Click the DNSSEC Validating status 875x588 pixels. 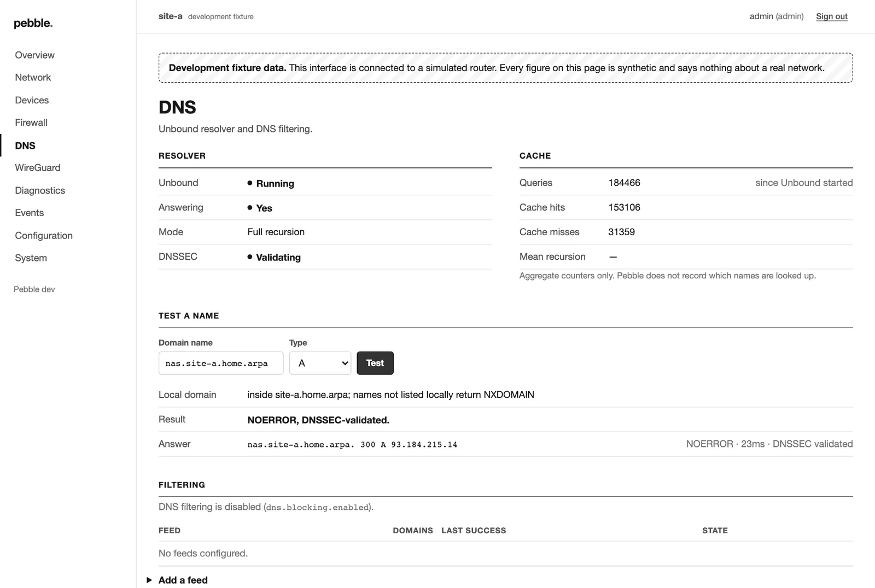point(274,257)
